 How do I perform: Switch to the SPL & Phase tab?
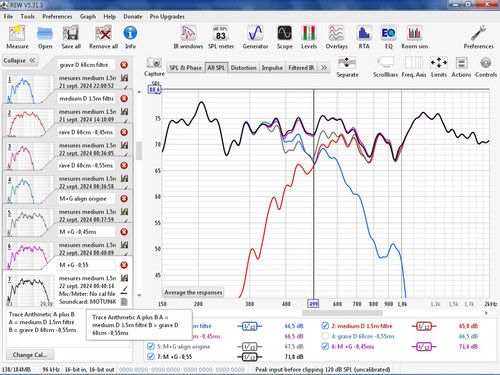186,68
